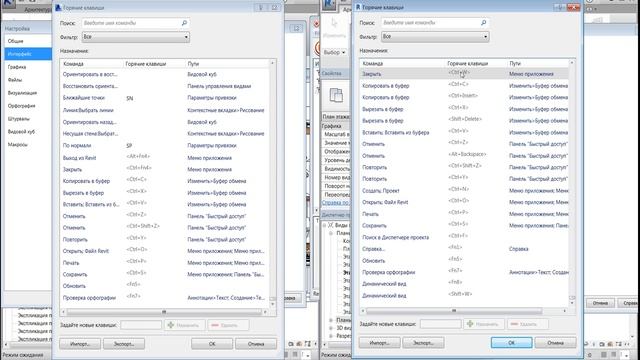The width and height of the screenshot is (640, 360).
Task: Select Файлы in the settings sidebar
Action: pos(28,80)
